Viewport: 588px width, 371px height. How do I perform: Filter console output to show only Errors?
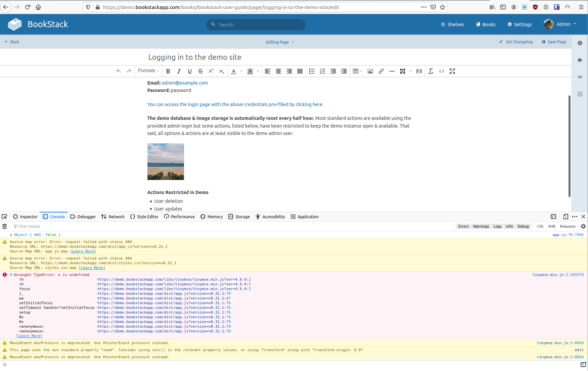[463, 226]
